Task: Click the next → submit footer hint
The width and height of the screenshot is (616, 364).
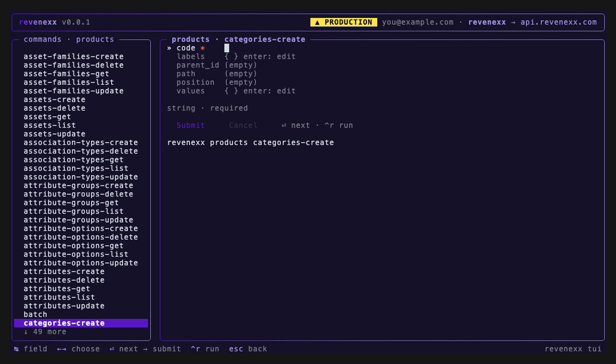Action: click(x=145, y=349)
